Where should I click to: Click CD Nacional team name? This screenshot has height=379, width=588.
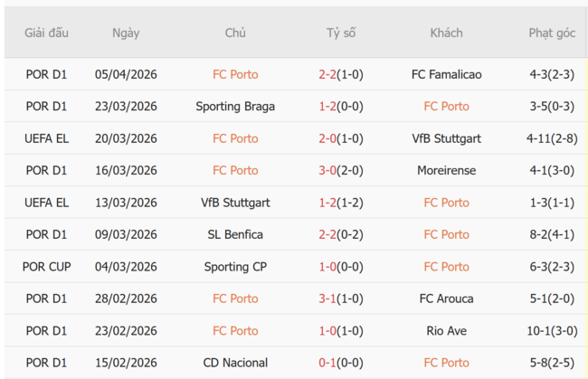coord(235,363)
